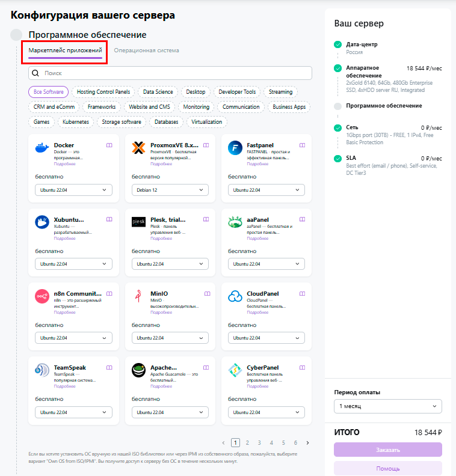Open the Plesk documentation book icon
The width and height of the screenshot is (456, 476).
tap(206, 219)
